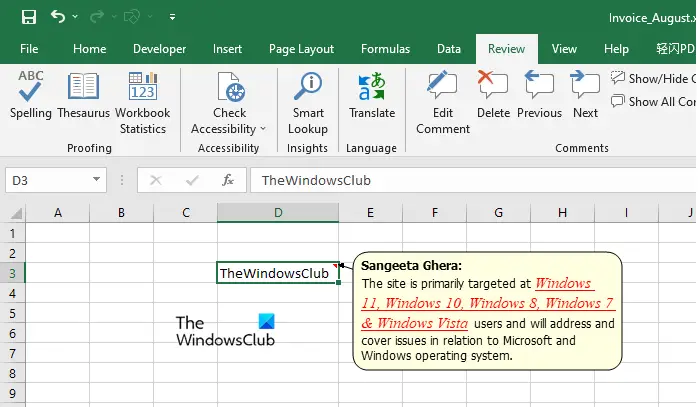
Task: Click the Check Accessibility icon
Action: (229, 87)
